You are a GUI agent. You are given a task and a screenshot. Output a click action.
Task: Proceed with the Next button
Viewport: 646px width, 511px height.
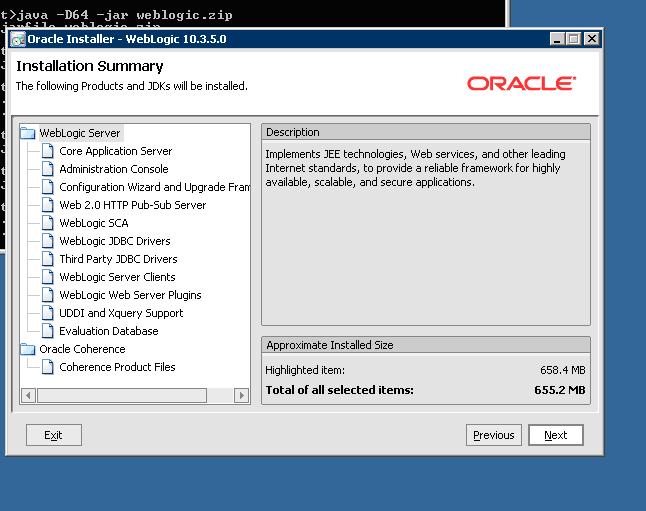pos(556,435)
